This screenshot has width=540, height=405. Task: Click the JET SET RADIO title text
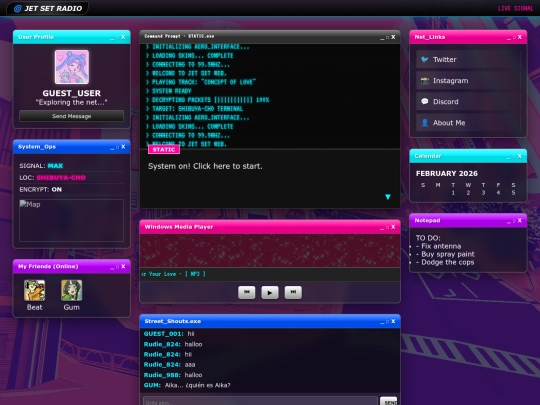(x=53, y=9)
